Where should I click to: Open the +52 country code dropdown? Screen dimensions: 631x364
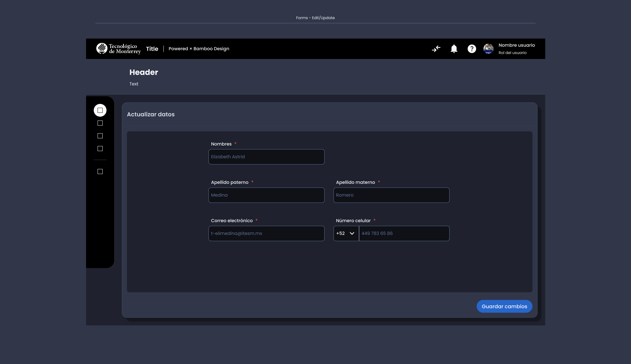[x=346, y=233]
